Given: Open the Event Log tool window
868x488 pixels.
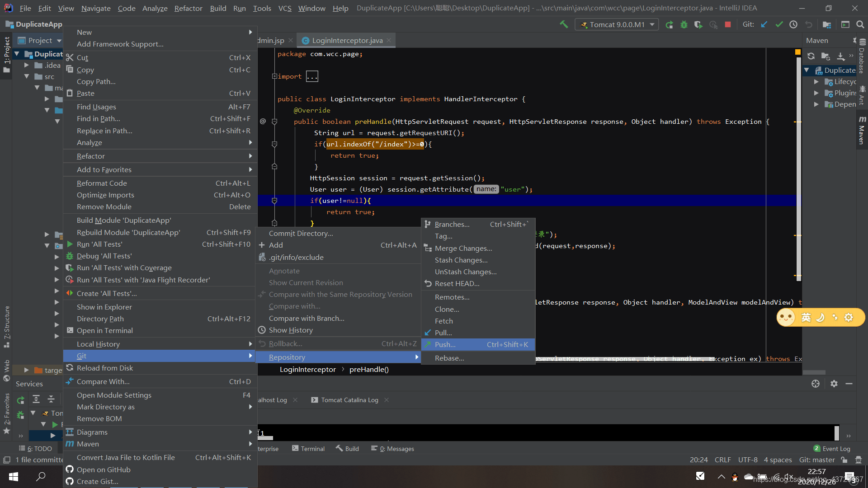Looking at the screenshot, I should [832, 449].
